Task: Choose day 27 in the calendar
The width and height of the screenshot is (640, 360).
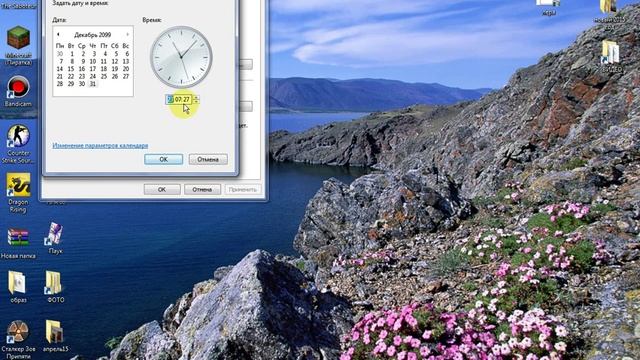Action: coord(126,76)
